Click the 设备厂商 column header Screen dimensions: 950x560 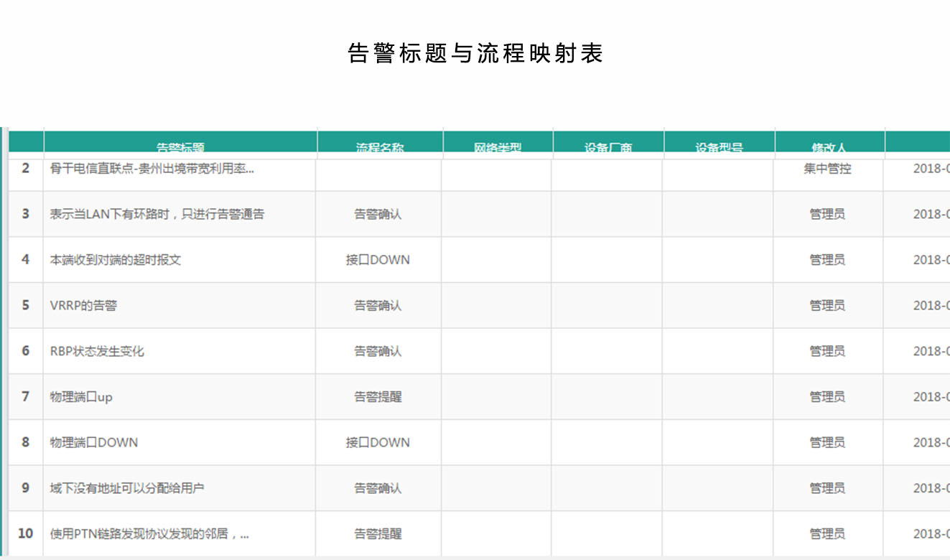point(608,146)
